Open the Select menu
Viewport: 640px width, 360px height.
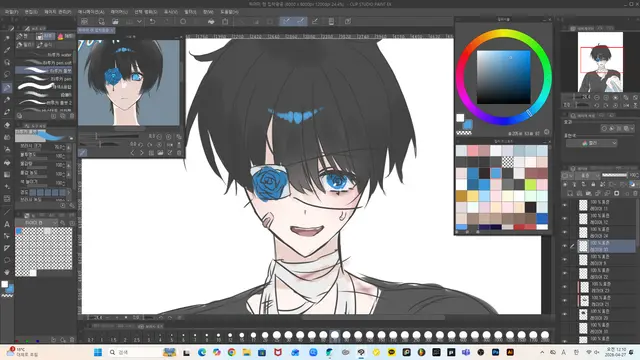coord(146,12)
